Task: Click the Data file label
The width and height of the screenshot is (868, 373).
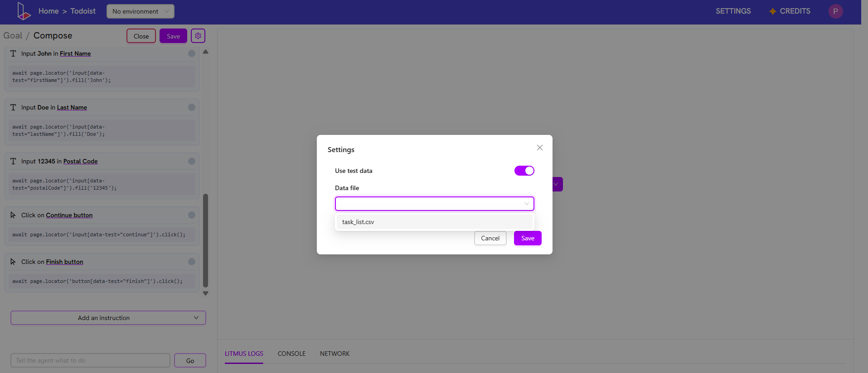Action: pyautogui.click(x=347, y=188)
